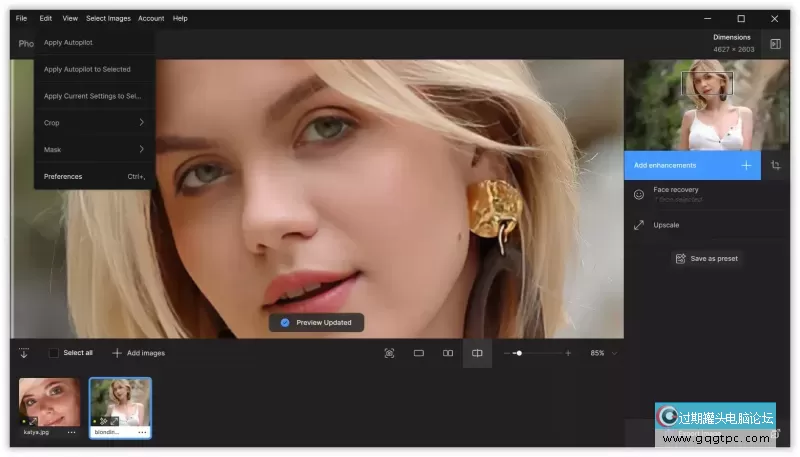Expand the Crop submenu
Screen dimensions: 800x457
tap(94, 123)
